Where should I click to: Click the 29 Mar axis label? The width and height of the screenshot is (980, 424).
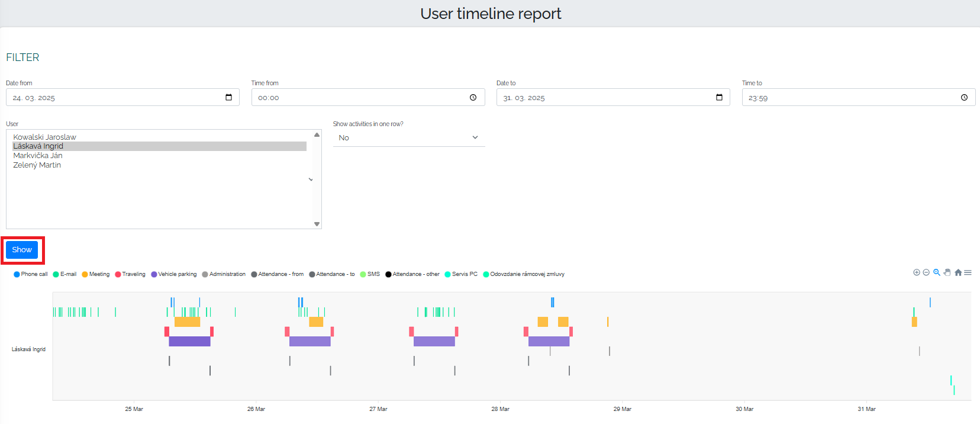(x=623, y=409)
